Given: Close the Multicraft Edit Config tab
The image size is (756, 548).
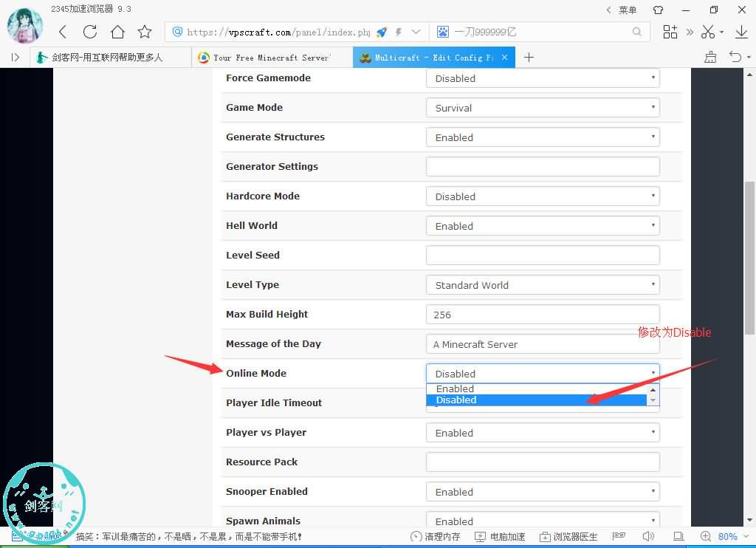Looking at the screenshot, I should [504, 57].
